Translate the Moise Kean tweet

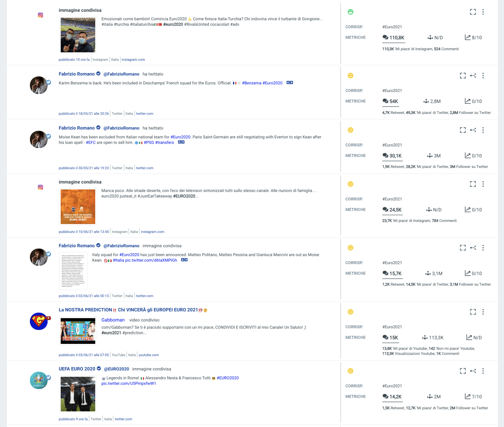point(181,142)
